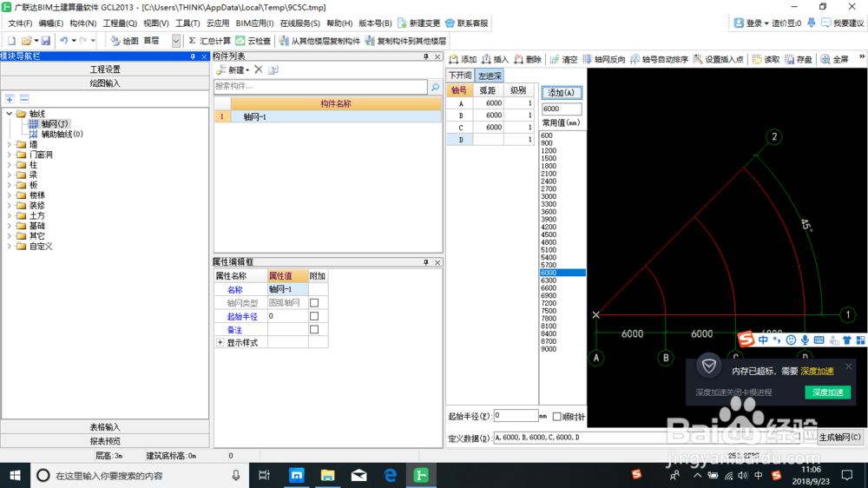
Task: Open 联系客服 customer service
Action: pos(467,23)
